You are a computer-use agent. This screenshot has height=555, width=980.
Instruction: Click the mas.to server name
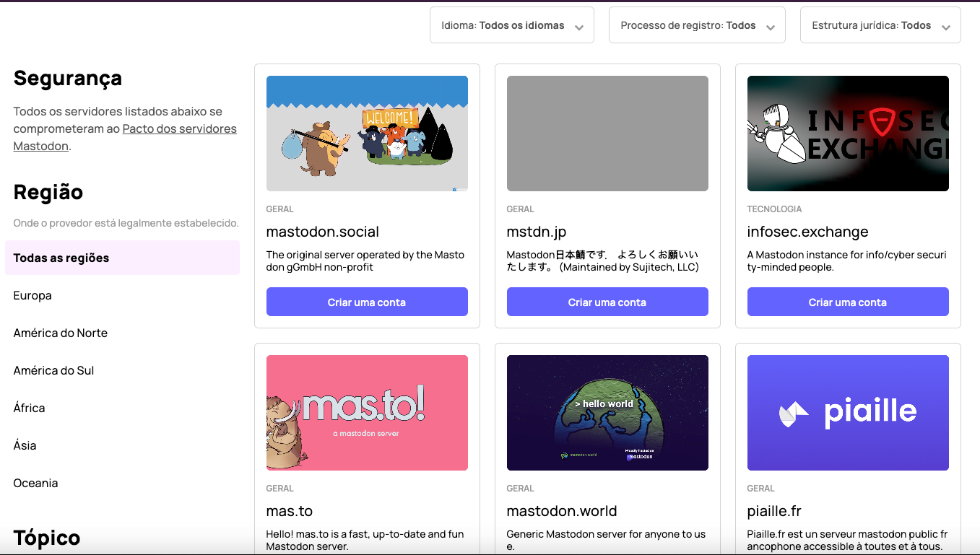click(x=290, y=511)
